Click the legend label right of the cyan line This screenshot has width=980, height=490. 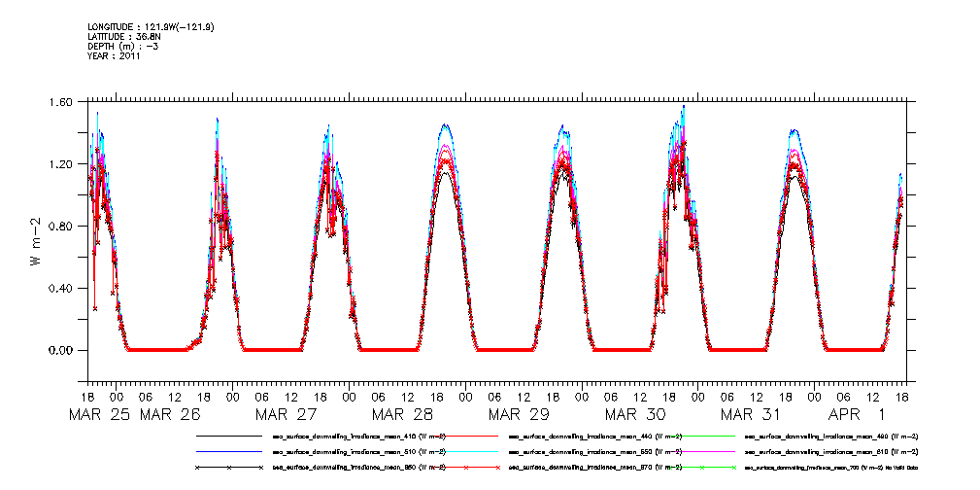[x=595, y=452]
